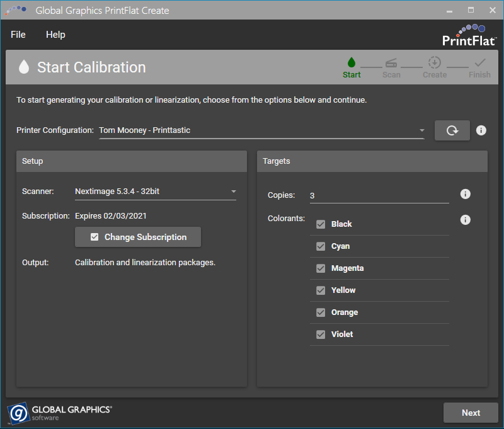View info about the printer configuration

pyautogui.click(x=481, y=130)
